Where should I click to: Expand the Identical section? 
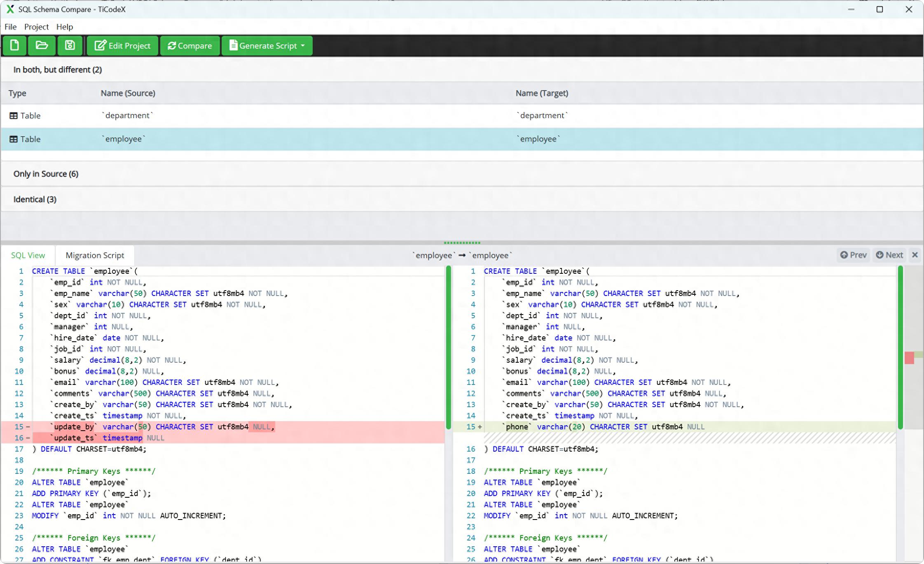(x=34, y=199)
